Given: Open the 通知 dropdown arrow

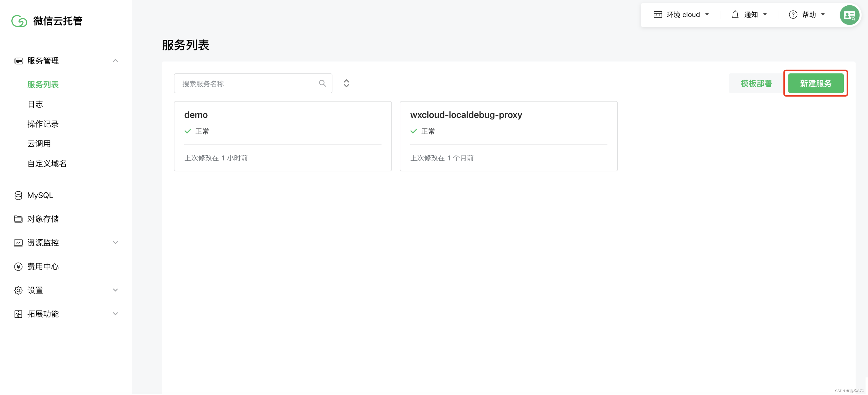Looking at the screenshot, I should point(765,14).
